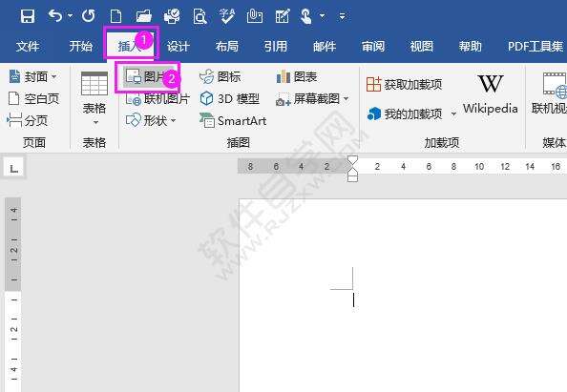This screenshot has width=567, height=392.
Task: Click the Save icon in quick access toolbar
Action: tap(28, 16)
